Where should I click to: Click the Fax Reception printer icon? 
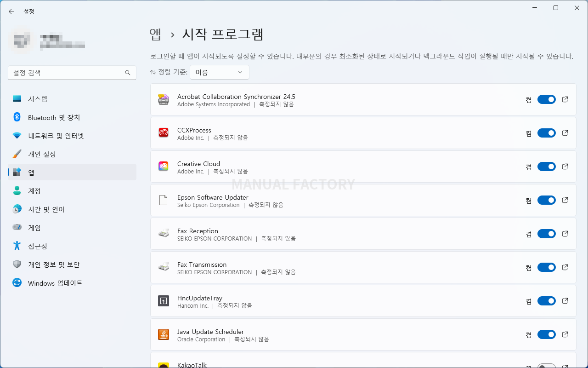click(x=164, y=234)
